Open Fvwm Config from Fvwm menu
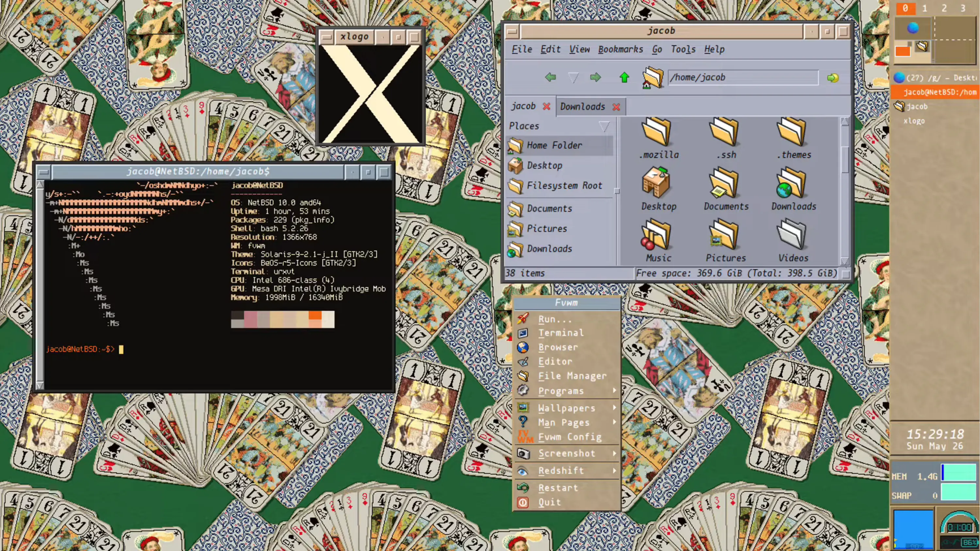 click(567, 437)
